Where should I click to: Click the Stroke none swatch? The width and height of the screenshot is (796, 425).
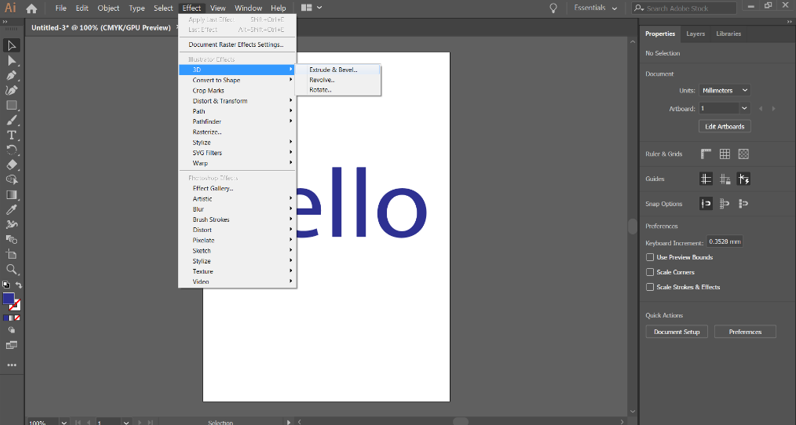click(15, 305)
